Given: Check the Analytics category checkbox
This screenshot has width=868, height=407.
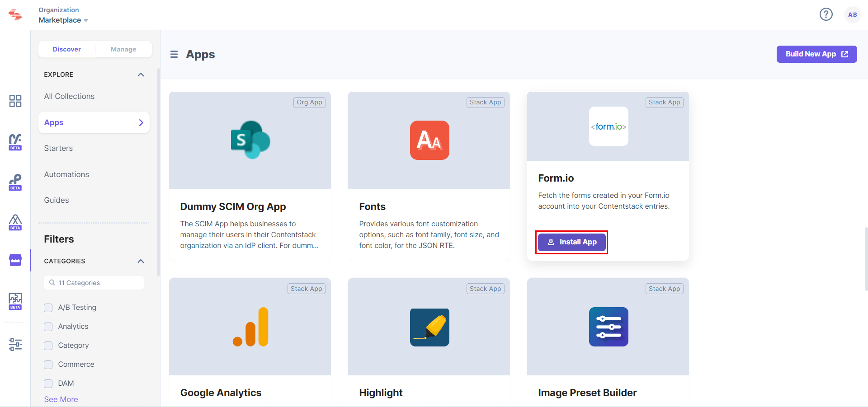Looking at the screenshot, I should 48,327.
